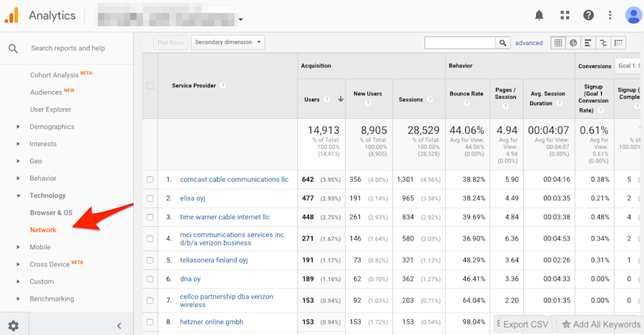
Task: Switch to Pivot view
Action: click(x=618, y=43)
